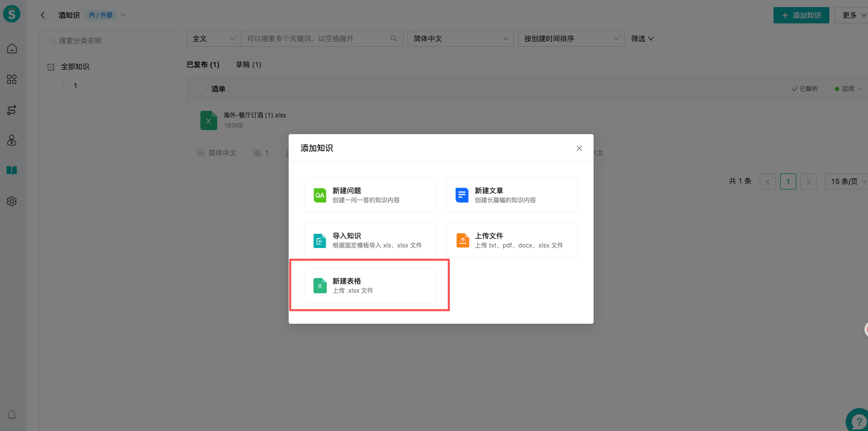
Task: Click the 搜索分类名称 search field
Action: pyautogui.click(x=108, y=41)
